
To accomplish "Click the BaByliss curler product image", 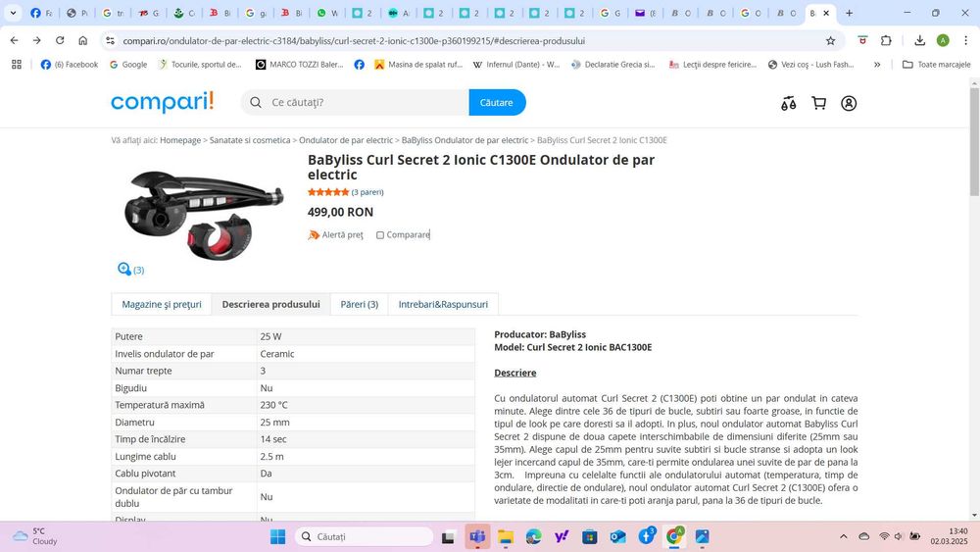I will 203,215.
